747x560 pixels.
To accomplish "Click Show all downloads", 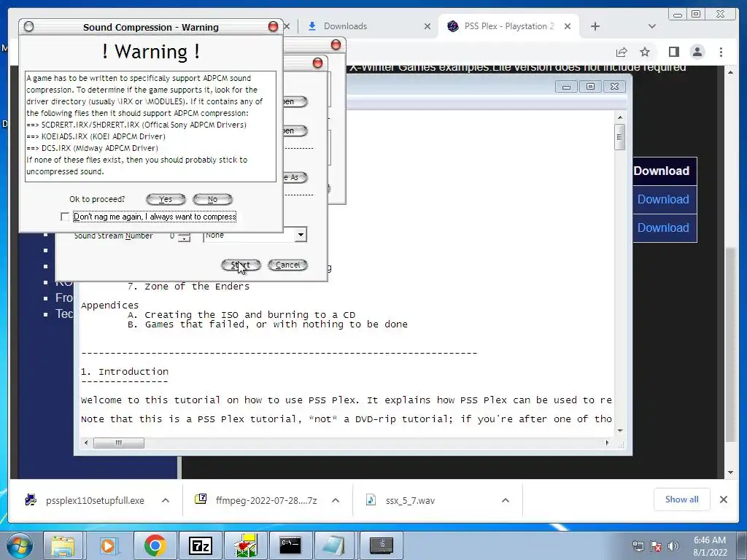I will coord(682,499).
